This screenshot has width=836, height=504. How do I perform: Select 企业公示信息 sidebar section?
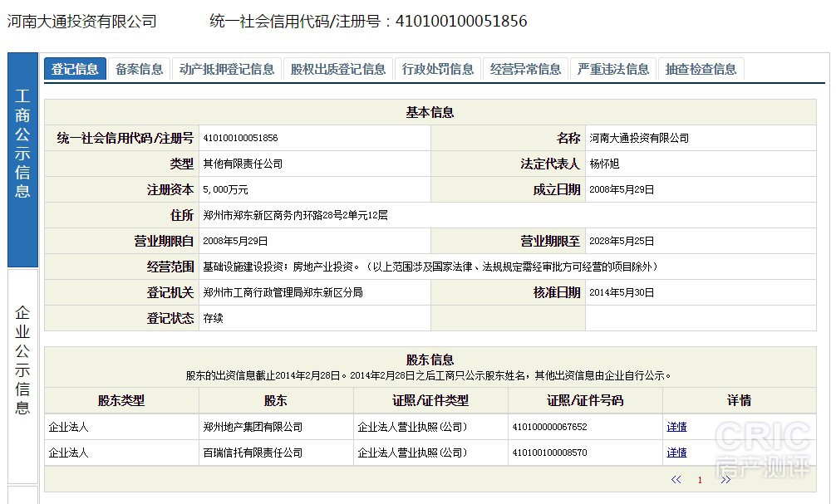(x=22, y=376)
